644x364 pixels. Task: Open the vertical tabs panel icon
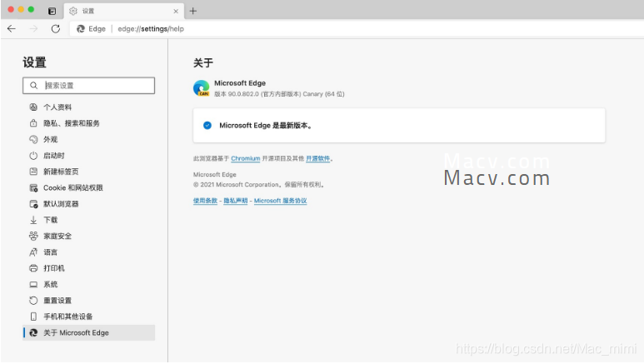[52, 11]
